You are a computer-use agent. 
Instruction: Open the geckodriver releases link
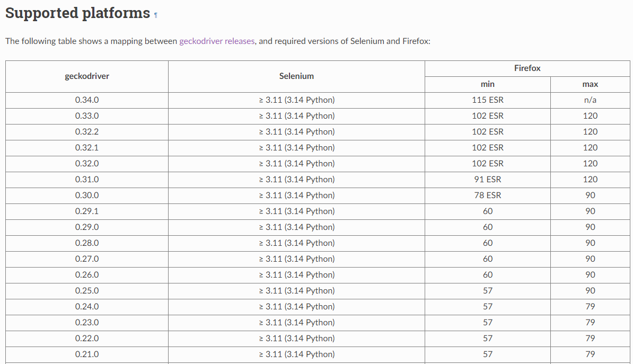coord(217,41)
